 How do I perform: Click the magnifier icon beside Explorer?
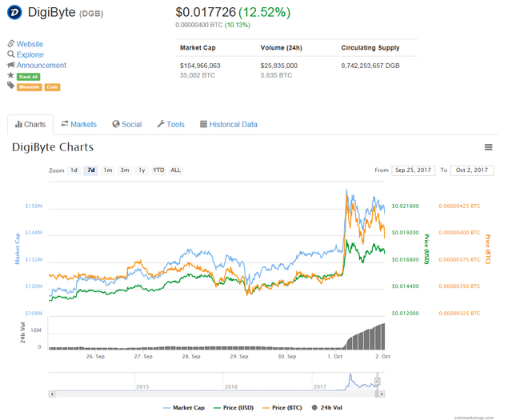pos(11,54)
